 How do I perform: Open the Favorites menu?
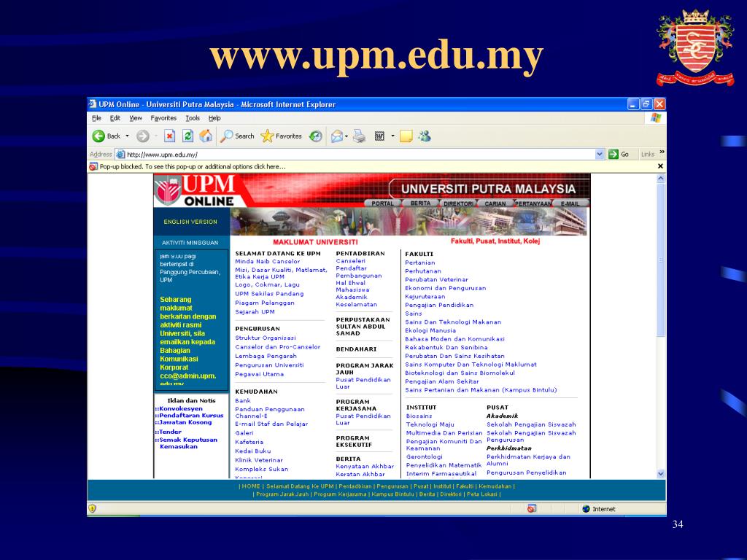[x=163, y=118]
